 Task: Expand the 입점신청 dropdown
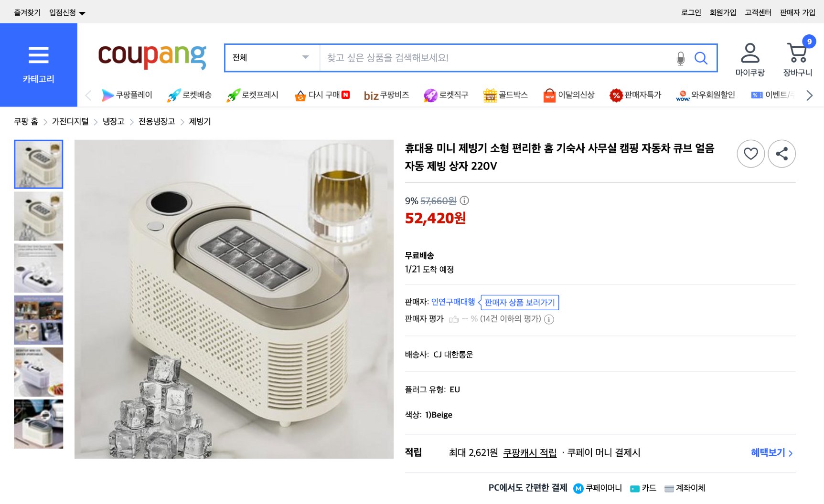click(x=67, y=11)
